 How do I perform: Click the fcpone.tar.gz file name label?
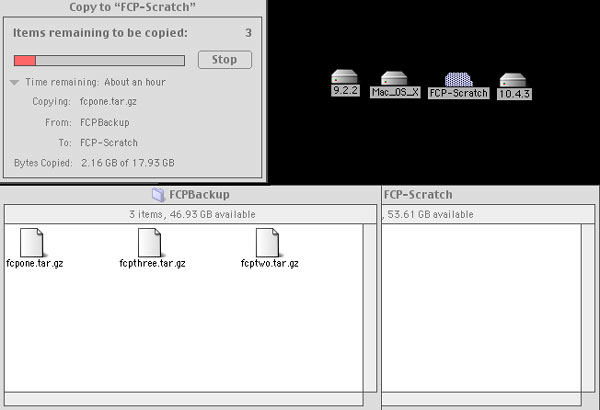click(35, 263)
